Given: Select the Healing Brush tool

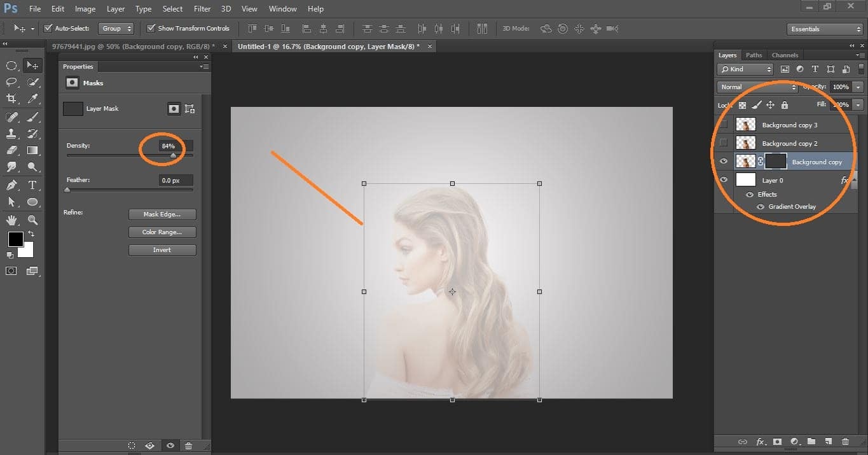Looking at the screenshot, I should click(11, 116).
